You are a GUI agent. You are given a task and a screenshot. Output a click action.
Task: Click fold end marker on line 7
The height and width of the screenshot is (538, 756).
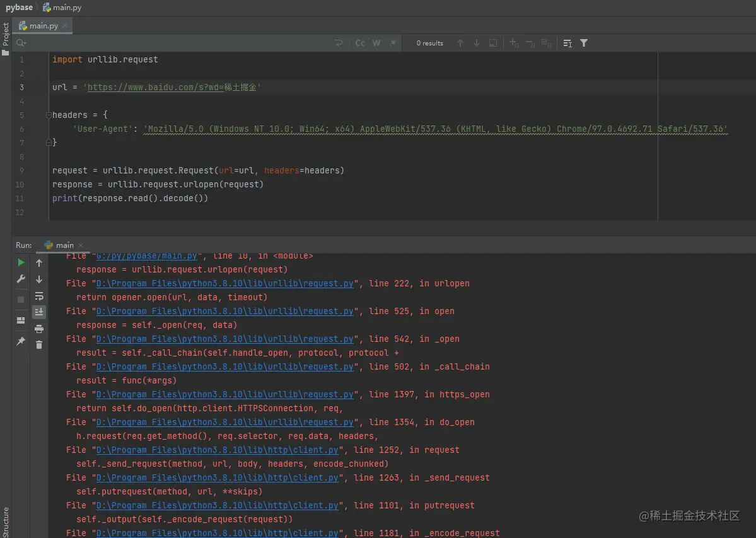coord(48,142)
